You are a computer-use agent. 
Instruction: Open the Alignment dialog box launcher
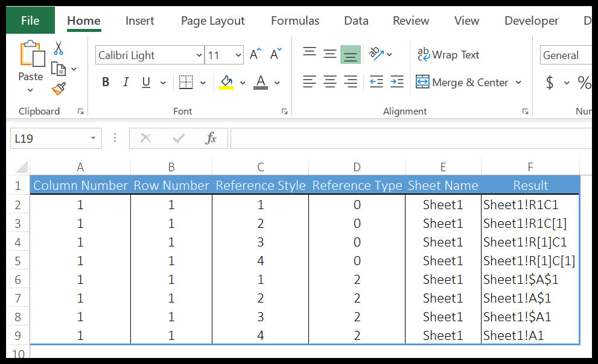[525, 111]
